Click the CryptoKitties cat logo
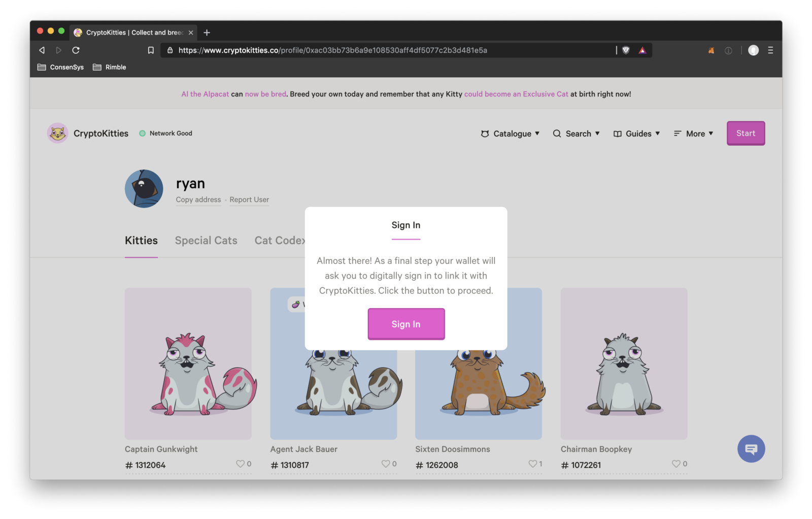 [57, 133]
